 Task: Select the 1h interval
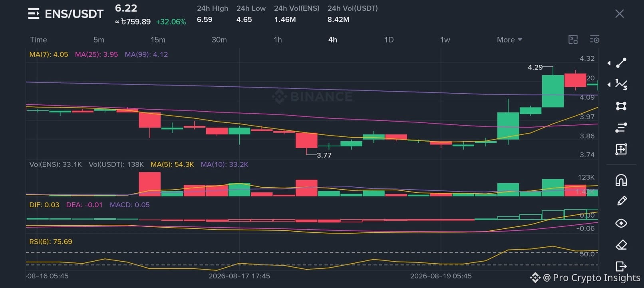tap(278, 40)
